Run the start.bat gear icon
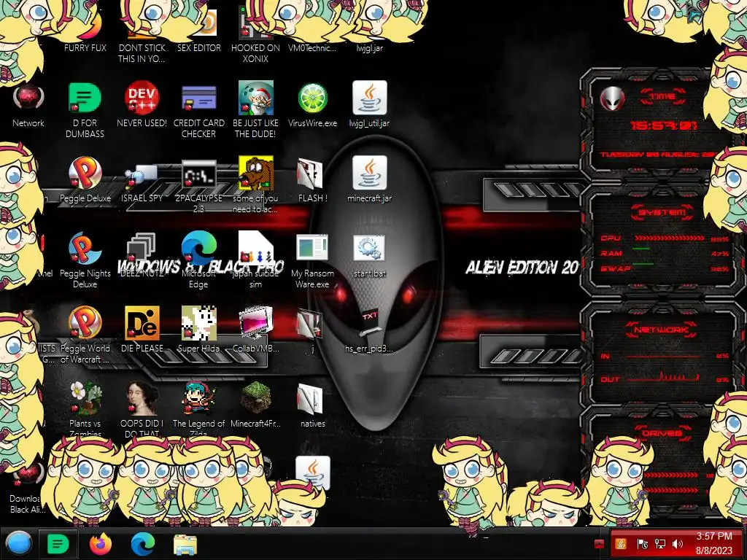747x560 pixels. point(369,248)
